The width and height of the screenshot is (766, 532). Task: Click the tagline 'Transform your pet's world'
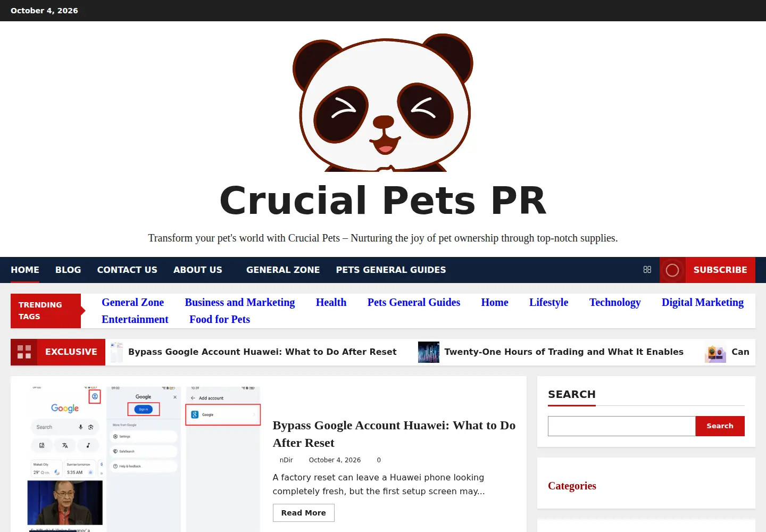(x=383, y=238)
